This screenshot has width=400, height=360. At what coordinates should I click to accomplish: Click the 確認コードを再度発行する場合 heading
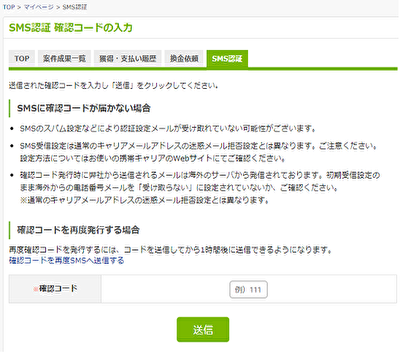[x=78, y=230]
